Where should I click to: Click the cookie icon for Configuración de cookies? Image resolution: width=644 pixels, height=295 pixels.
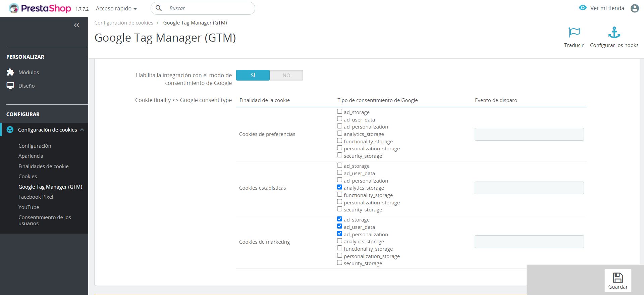pyautogui.click(x=10, y=130)
